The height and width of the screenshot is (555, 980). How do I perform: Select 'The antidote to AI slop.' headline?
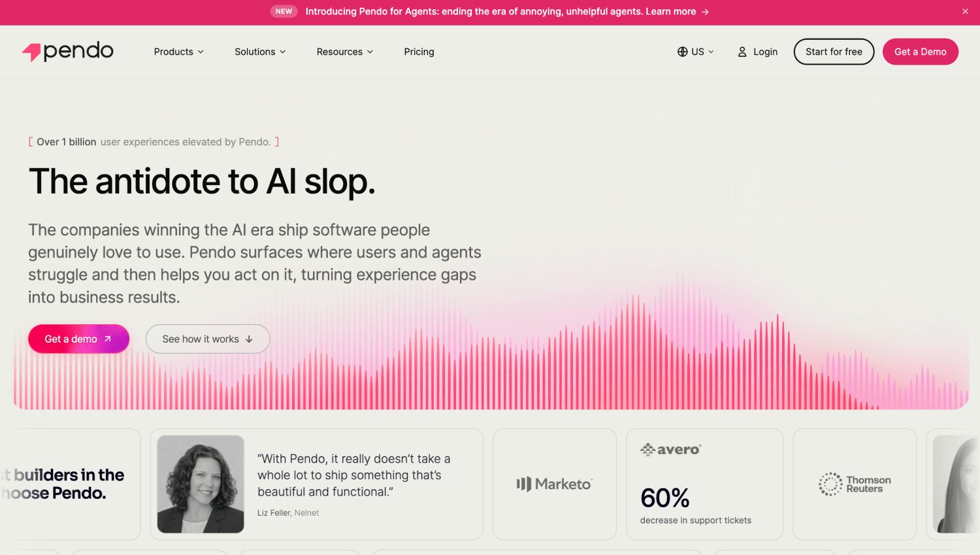[x=202, y=181]
